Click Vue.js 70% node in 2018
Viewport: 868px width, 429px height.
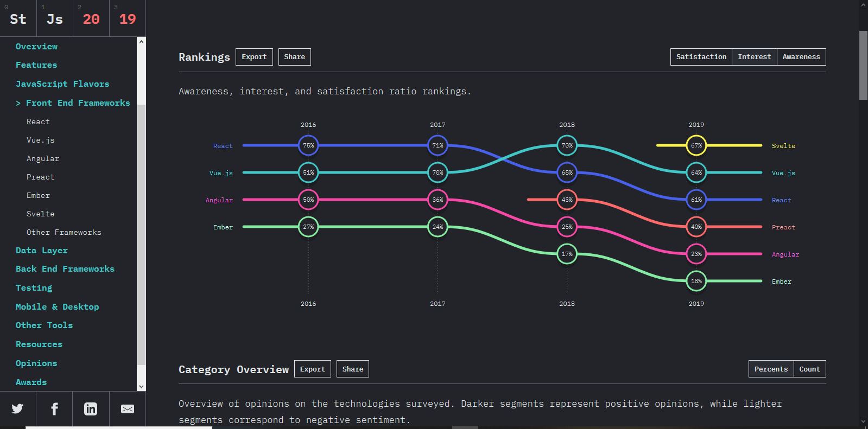pos(567,145)
